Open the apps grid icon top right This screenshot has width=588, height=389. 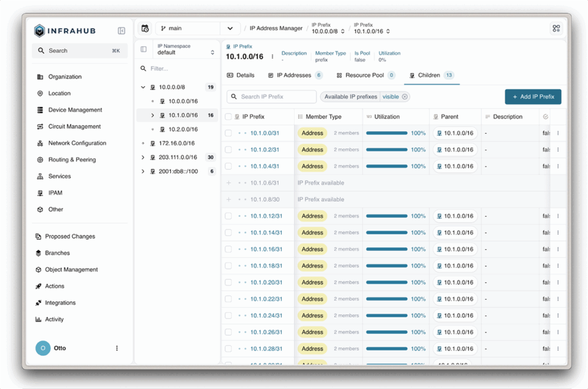[x=556, y=27]
